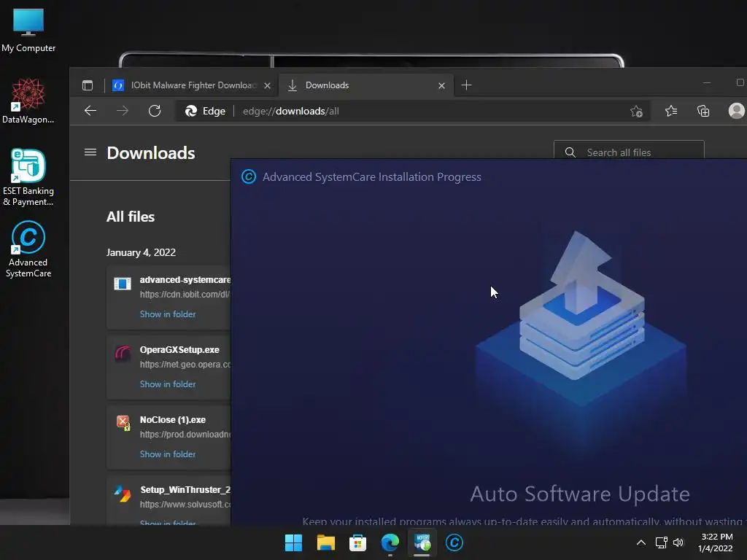This screenshot has height=560, width=747.
Task: Click the OperaGXSetup file icon
Action: point(123,354)
